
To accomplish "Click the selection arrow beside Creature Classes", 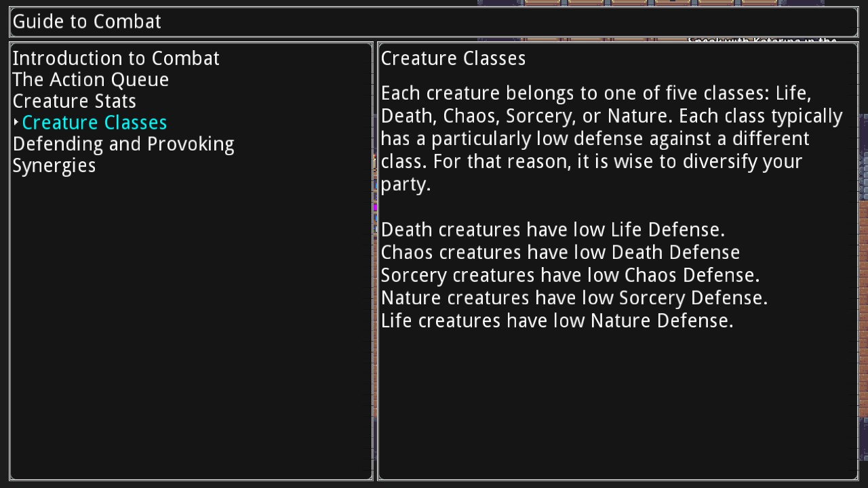I will 16,123.
